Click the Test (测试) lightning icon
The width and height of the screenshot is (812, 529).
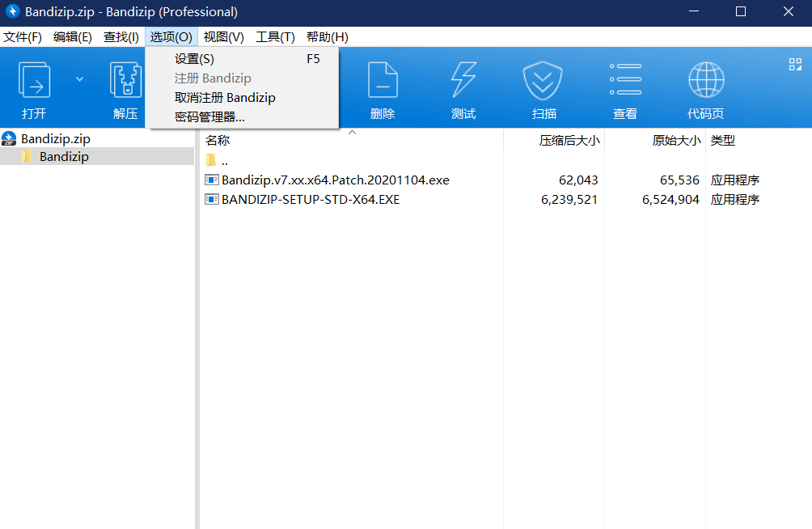(463, 80)
